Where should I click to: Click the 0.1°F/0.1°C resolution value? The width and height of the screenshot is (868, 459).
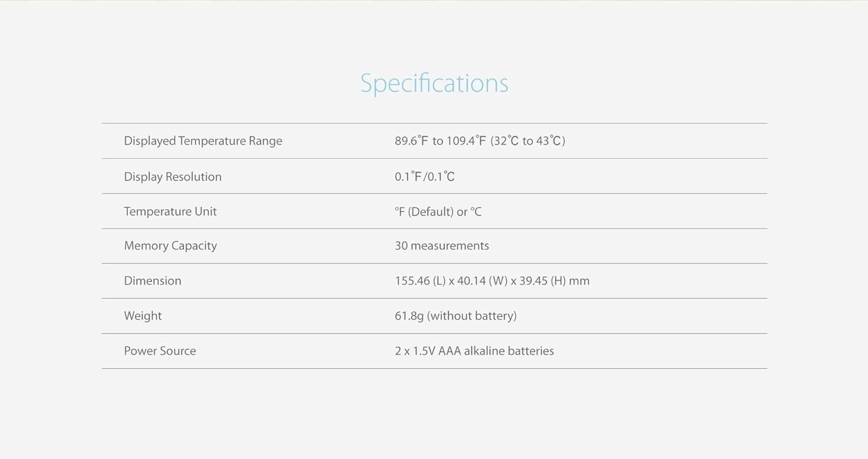425,177
